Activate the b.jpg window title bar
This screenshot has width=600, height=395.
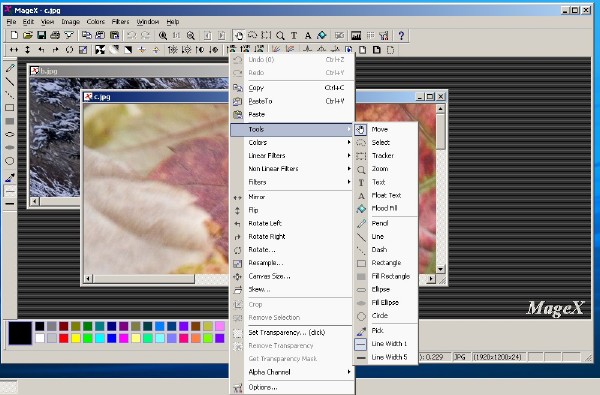129,71
